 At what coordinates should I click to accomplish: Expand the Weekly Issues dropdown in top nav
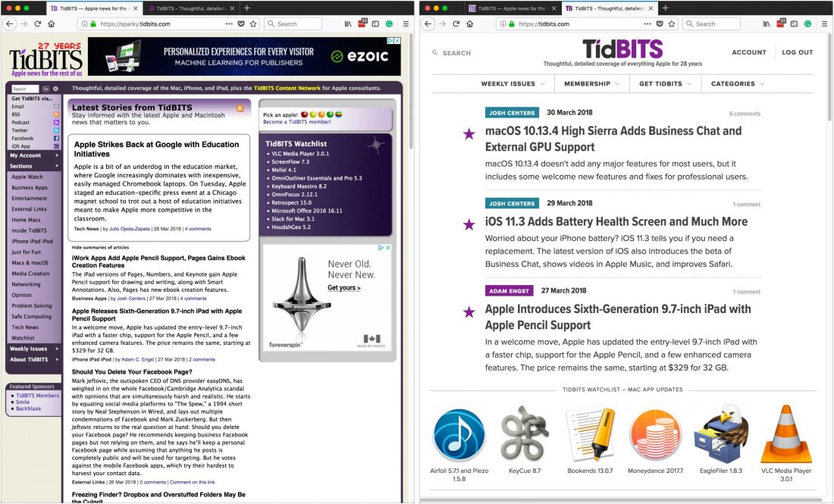pyautogui.click(x=513, y=84)
